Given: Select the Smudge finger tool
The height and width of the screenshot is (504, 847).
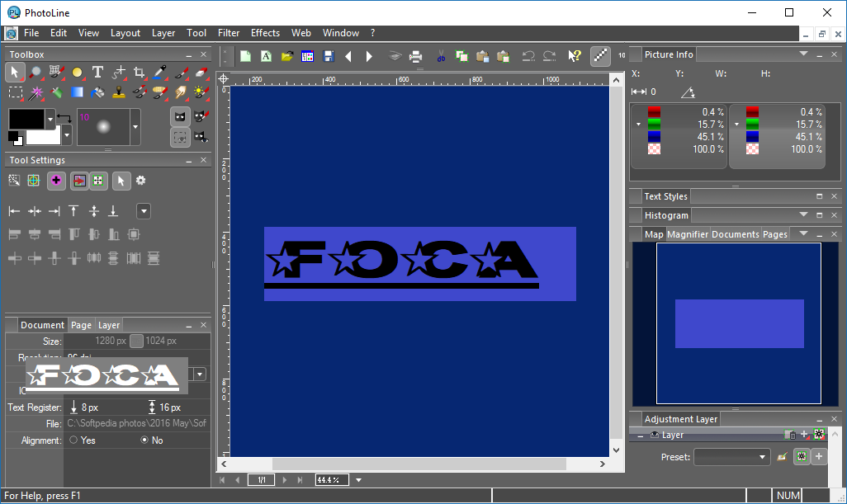Looking at the screenshot, I should (181, 93).
